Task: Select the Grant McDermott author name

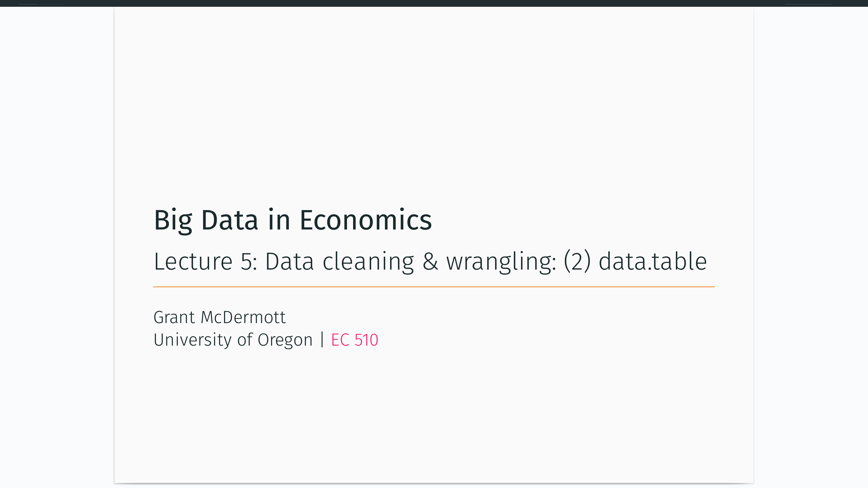Action: (220, 317)
